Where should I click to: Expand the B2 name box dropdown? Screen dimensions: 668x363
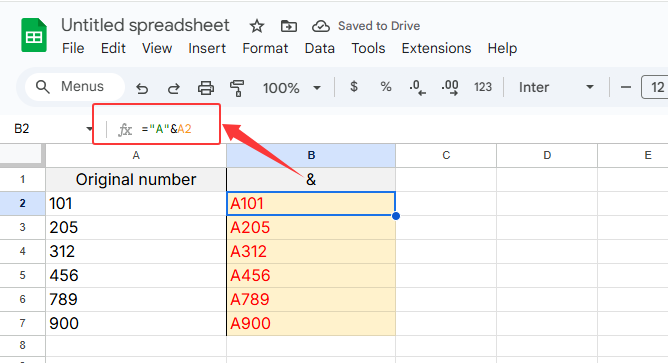[89, 129]
